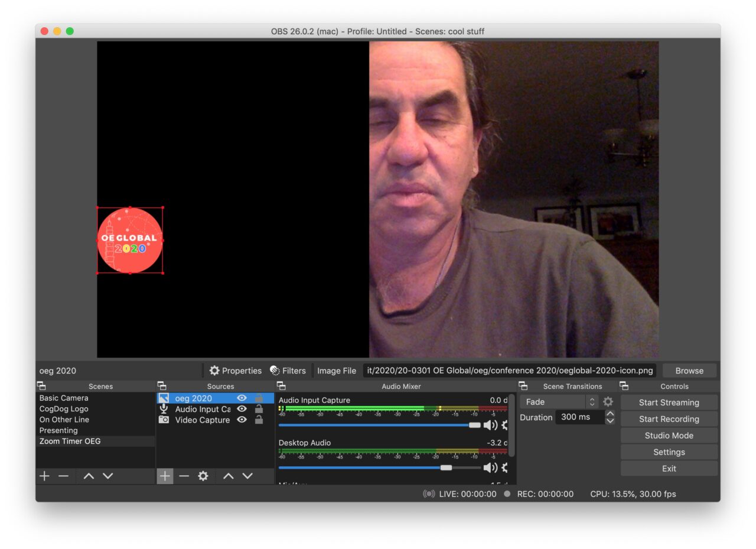Click CPU 13.5%, 30.00 fps status text
The image size is (756, 549).
click(633, 494)
